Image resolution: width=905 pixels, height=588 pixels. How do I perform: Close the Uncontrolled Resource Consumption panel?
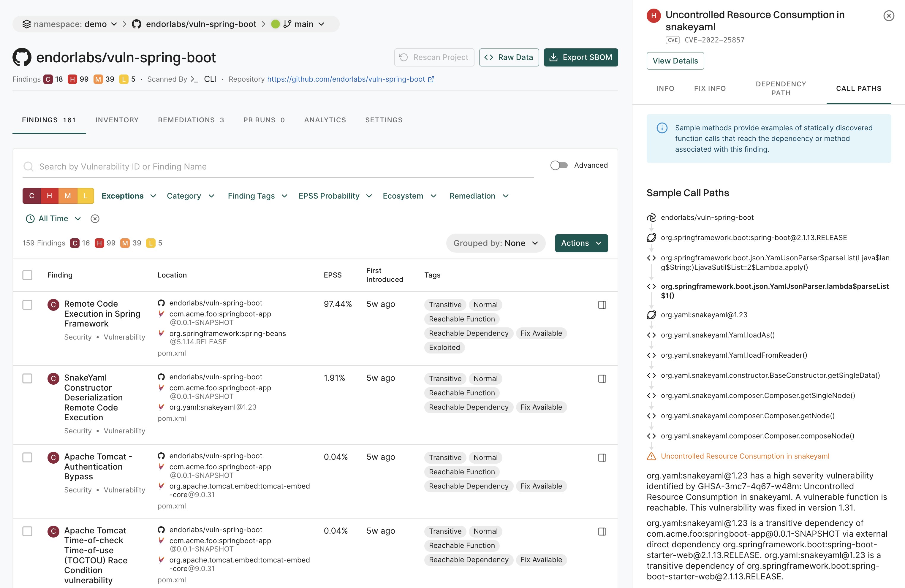click(x=888, y=16)
